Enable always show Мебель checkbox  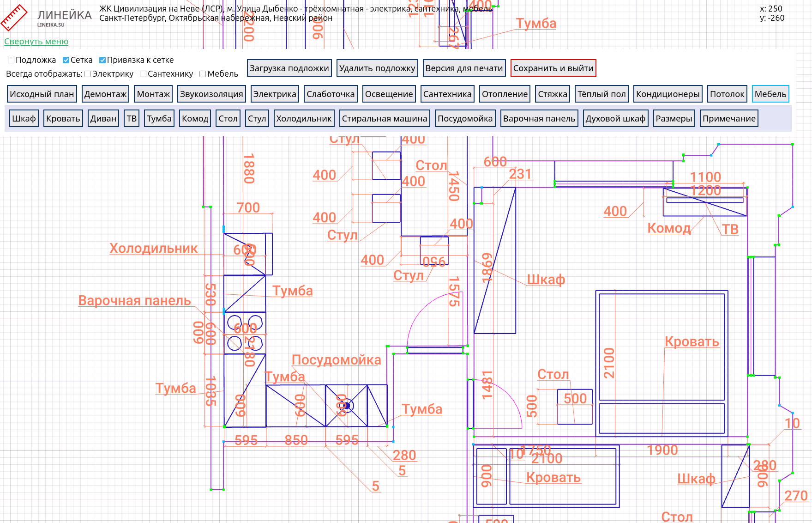tap(203, 74)
